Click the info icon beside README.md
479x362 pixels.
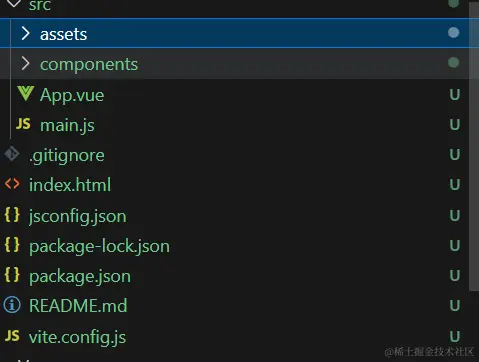pyautogui.click(x=12, y=305)
